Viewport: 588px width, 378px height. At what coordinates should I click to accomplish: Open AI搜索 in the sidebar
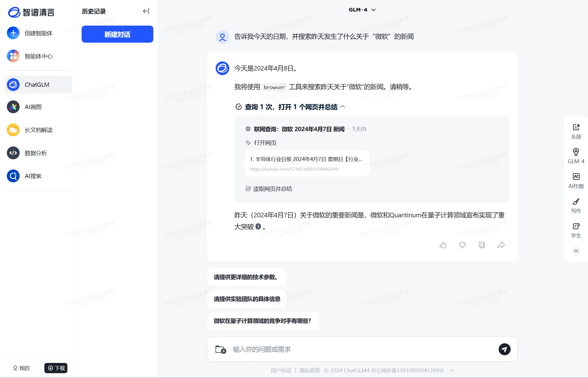pyautogui.click(x=38, y=176)
